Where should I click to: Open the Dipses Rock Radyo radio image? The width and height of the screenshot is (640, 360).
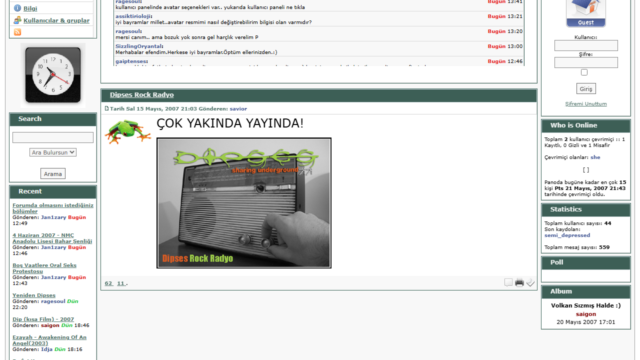pyautogui.click(x=244, y=203)
